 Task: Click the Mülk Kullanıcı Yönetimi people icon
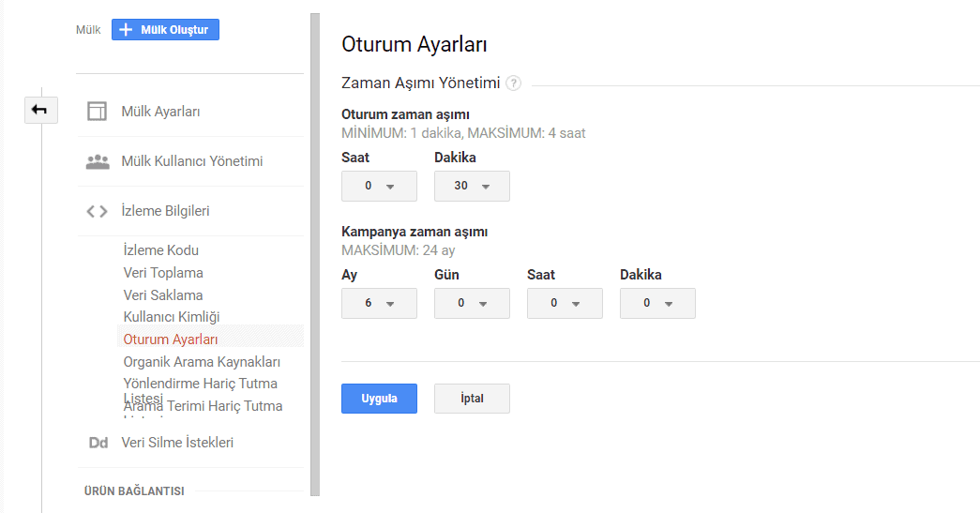[x=97, y=161]
